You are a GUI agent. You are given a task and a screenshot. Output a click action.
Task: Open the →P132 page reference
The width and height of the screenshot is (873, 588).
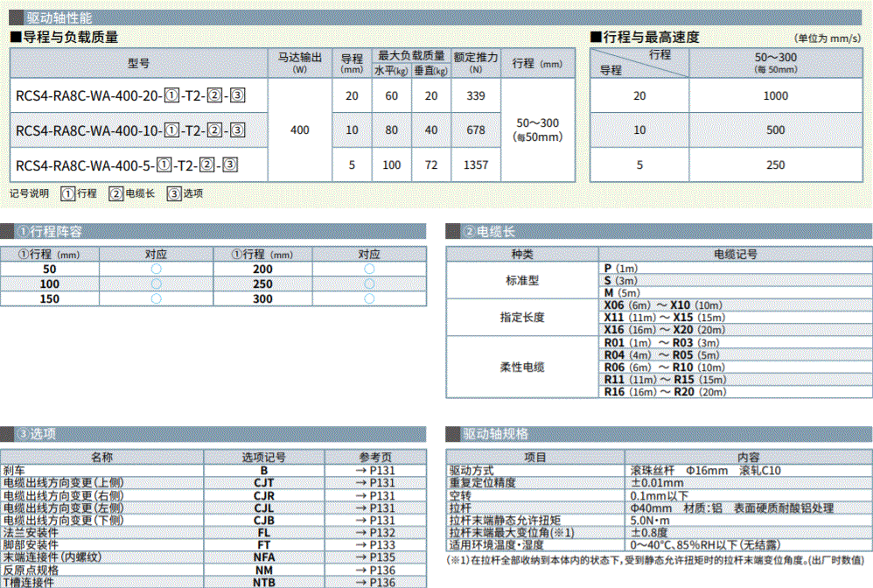coord(375,532)
